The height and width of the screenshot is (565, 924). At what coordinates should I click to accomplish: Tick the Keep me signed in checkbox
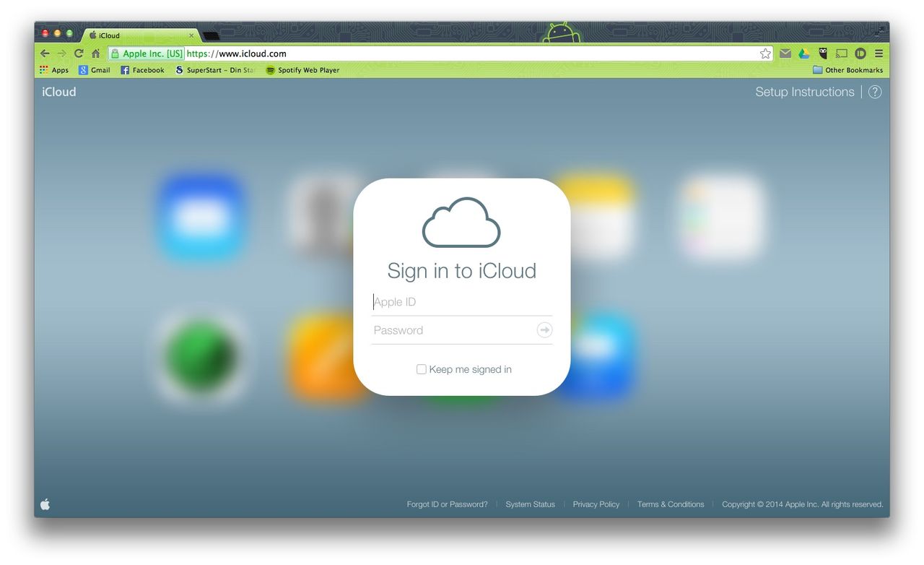click(x=421, y=369)
